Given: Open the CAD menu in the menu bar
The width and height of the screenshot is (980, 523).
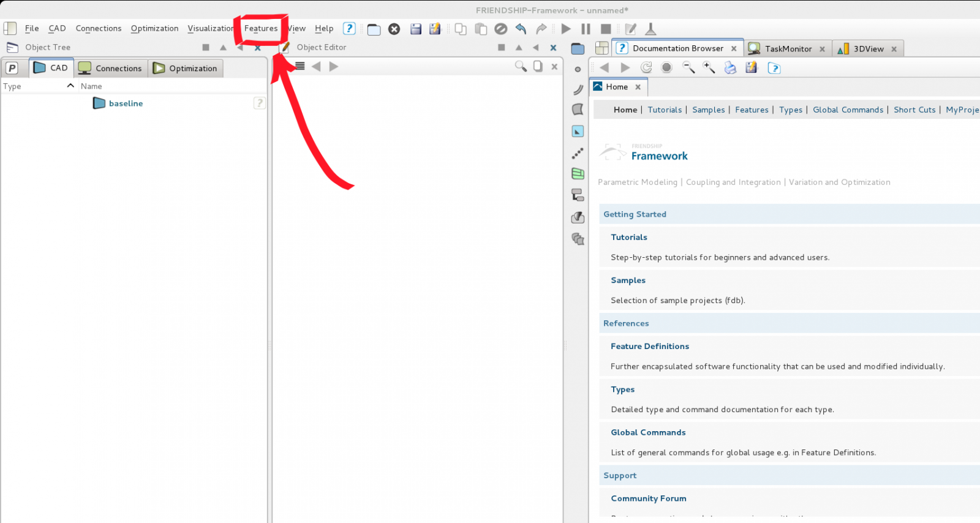Looking at the screenshot, I should point(57,29).
